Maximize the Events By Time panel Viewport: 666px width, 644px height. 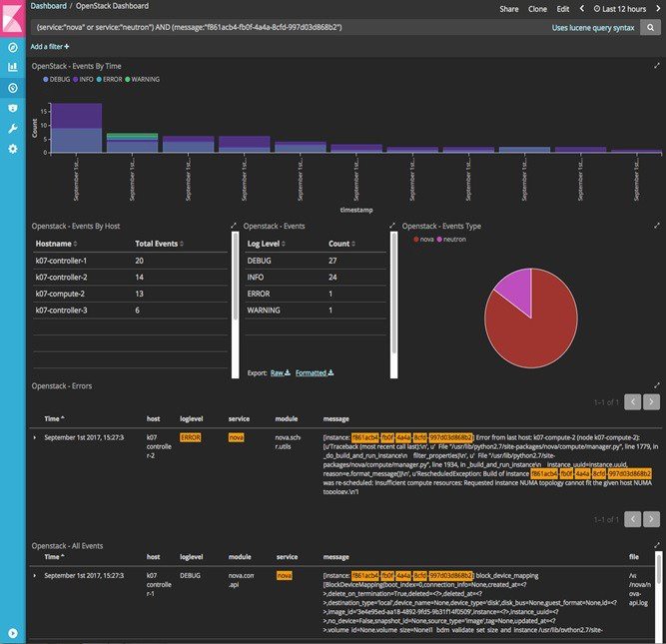click(x=657, y=66)
